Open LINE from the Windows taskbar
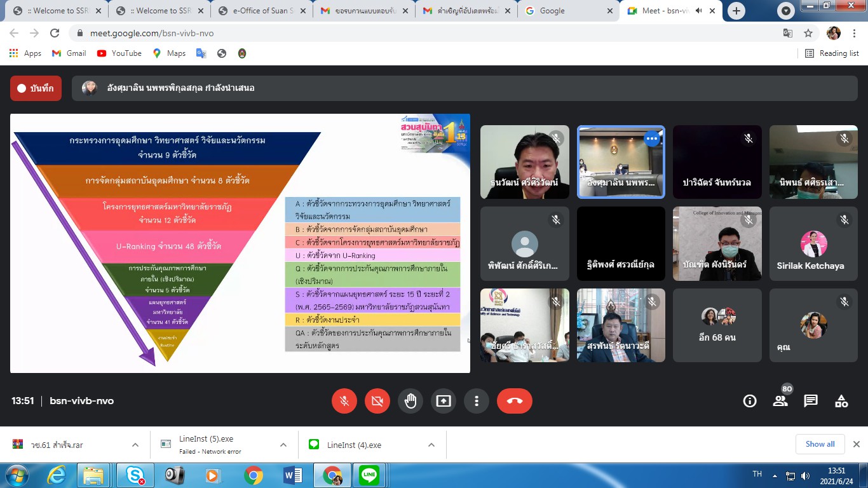 [x=369, y=475]
